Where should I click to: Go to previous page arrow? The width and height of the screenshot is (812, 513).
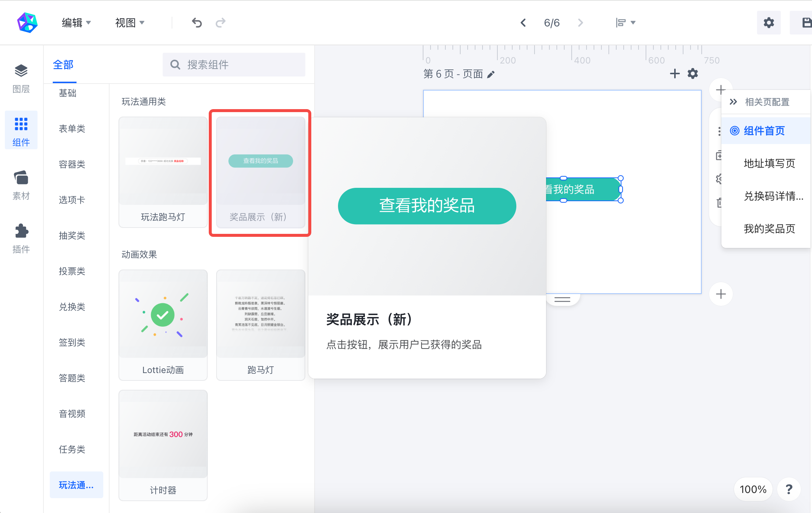click(523, 23)
